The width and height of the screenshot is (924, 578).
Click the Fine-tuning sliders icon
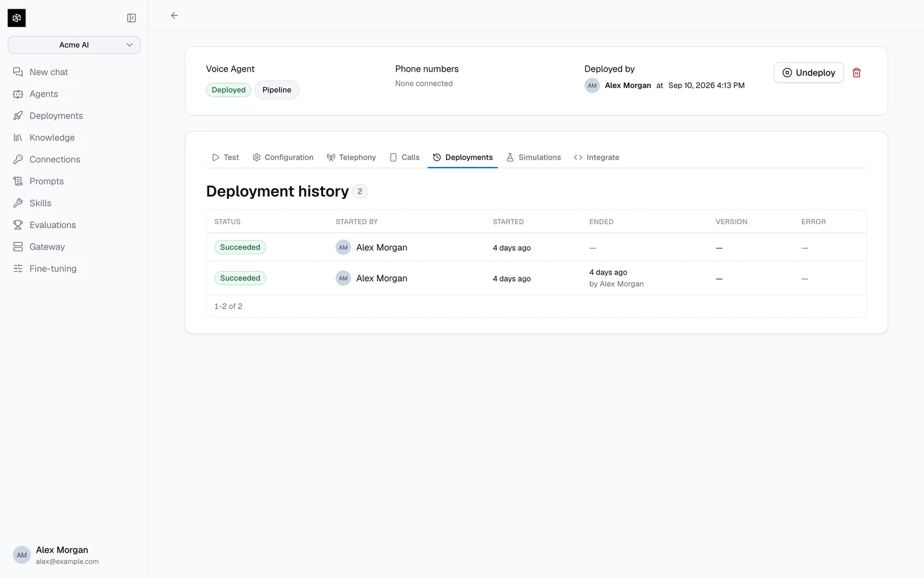(18, 269)
